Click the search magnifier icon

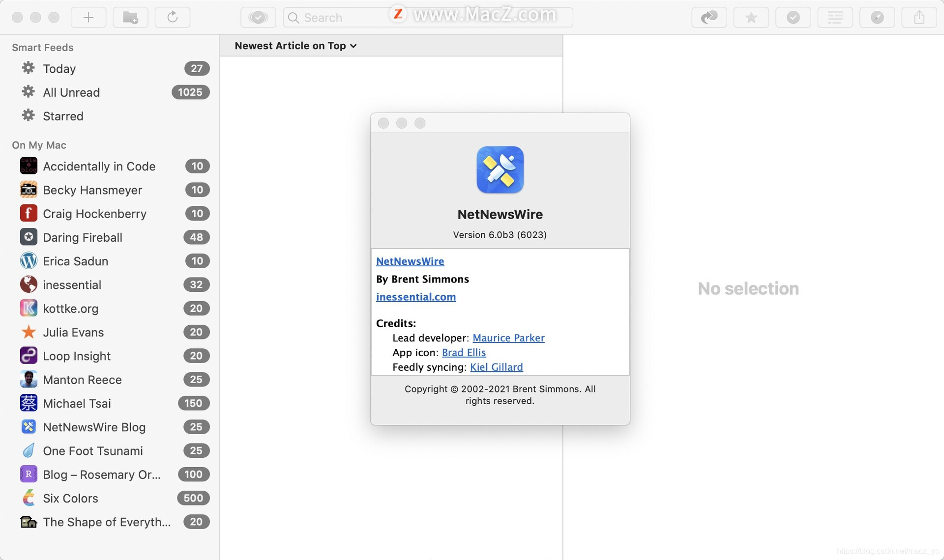294,18
